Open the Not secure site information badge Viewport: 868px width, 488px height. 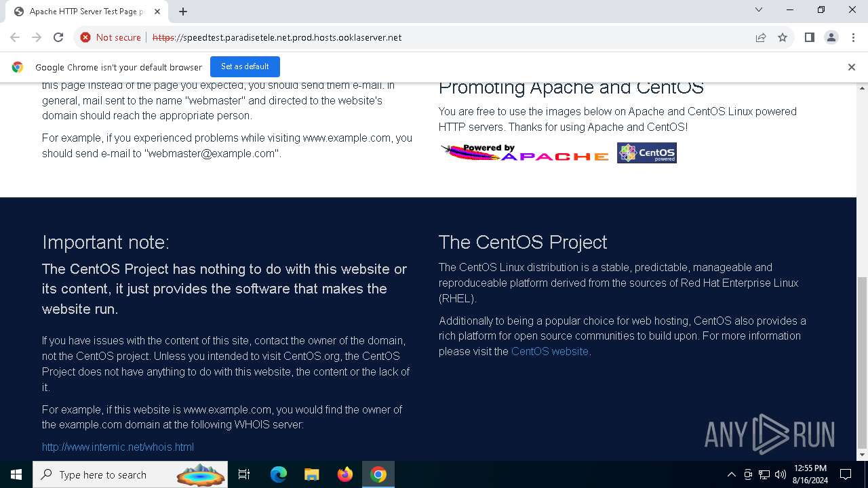[x=111, y=37]
